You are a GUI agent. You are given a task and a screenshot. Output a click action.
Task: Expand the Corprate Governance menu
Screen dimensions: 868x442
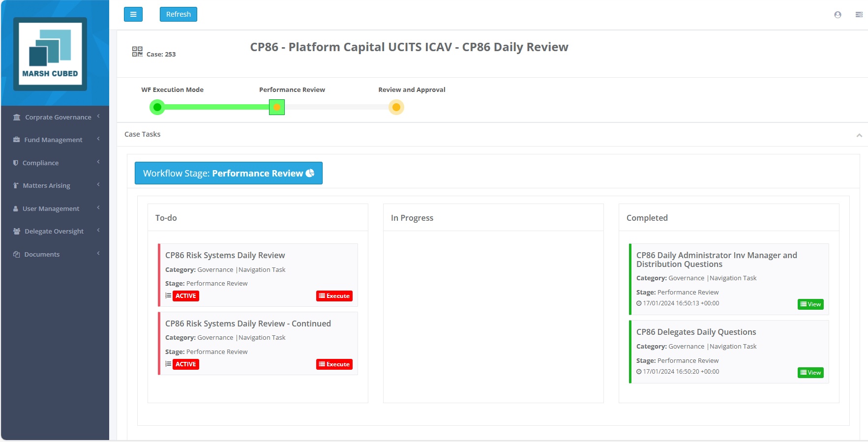tap(58, 117)
